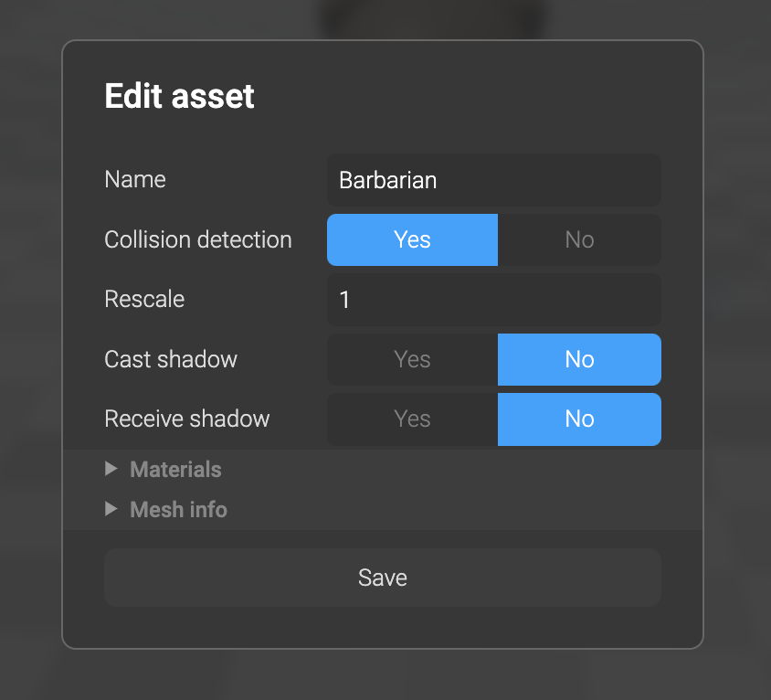Keep collision detection enabled by selecting Yes

point(412,239)
